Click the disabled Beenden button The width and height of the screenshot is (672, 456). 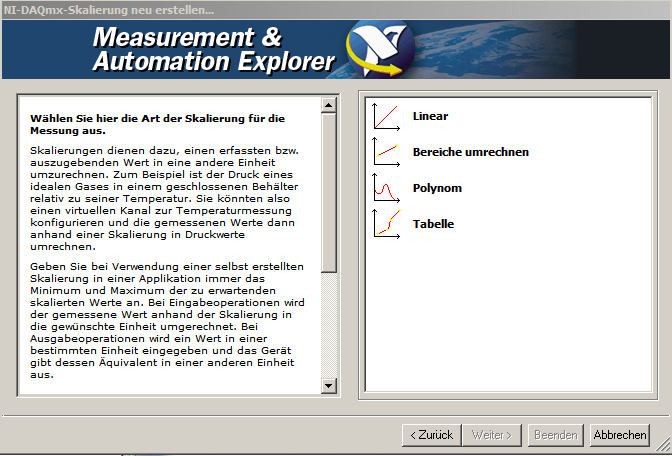tap(556, 435)
